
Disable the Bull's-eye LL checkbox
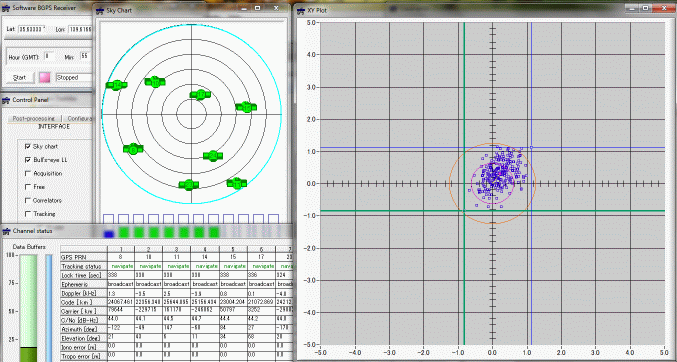pos(28,160)
